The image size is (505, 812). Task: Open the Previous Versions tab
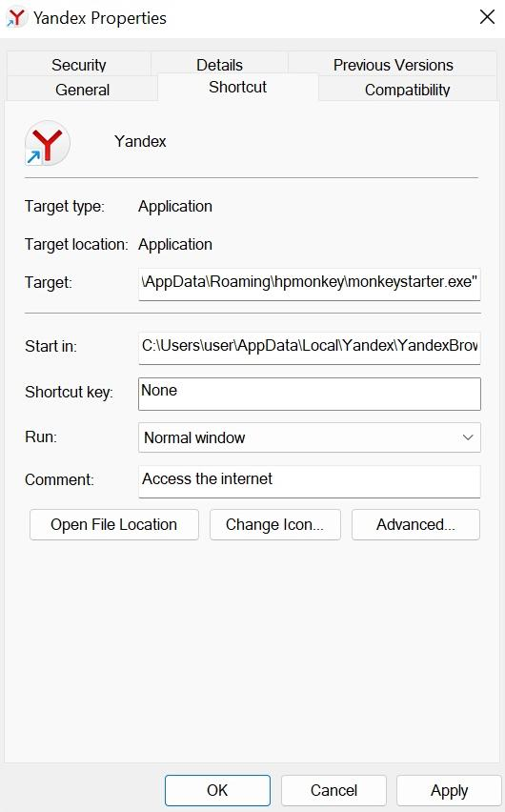[394, 65]
